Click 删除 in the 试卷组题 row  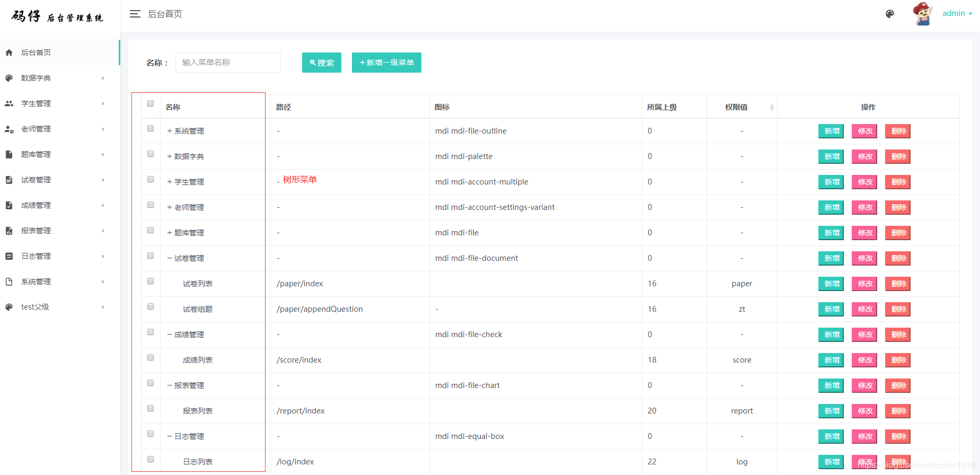click(x=898, y=309)
